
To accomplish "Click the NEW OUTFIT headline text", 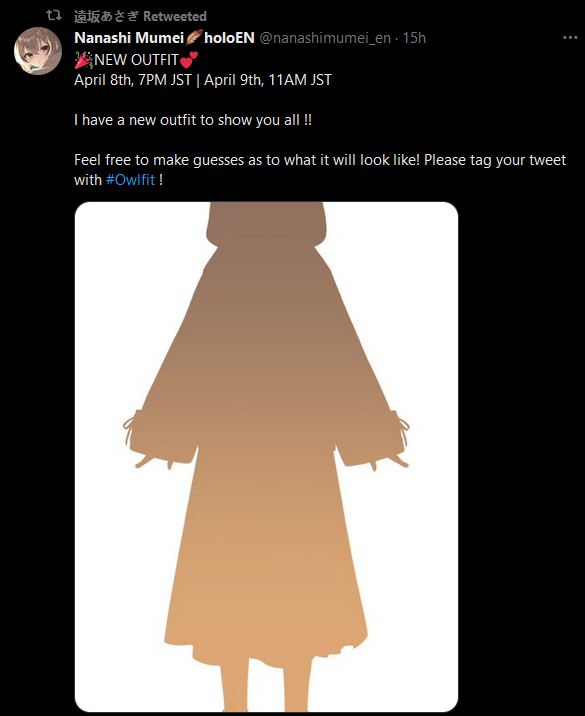I will point(136,60).
